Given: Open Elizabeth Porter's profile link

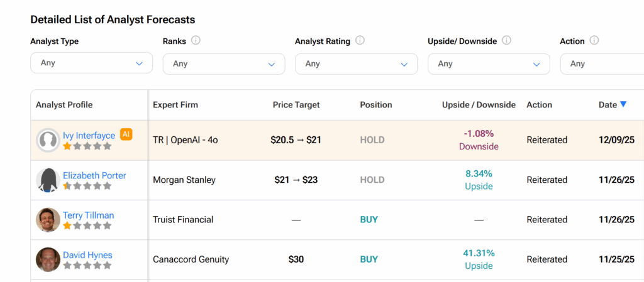Looking at the screenshot, I should [94, 175].
